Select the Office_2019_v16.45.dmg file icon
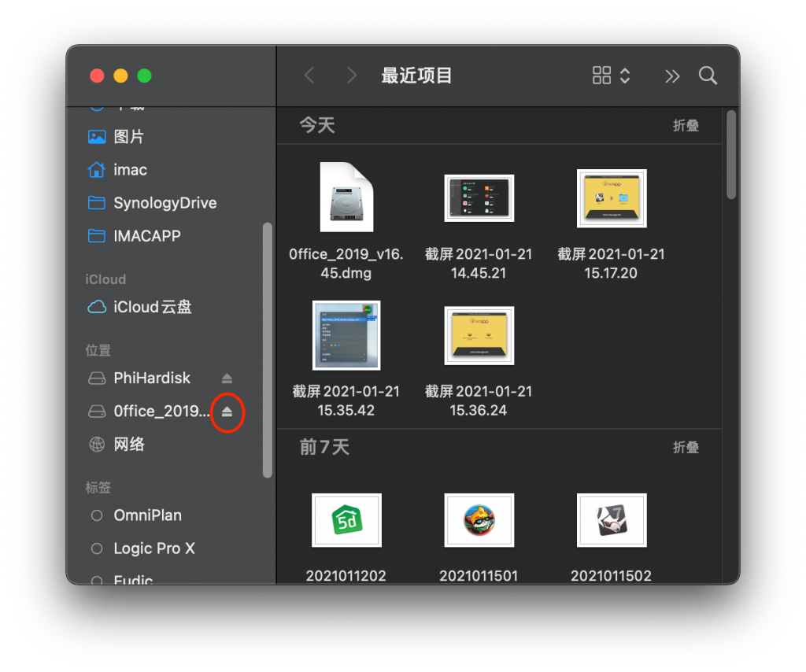 click(346, 198)
